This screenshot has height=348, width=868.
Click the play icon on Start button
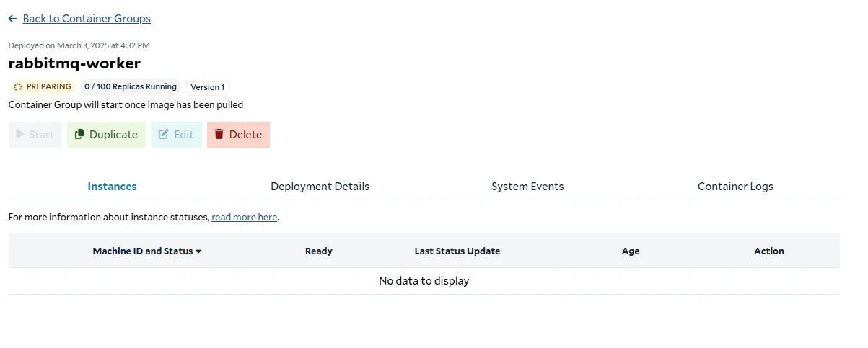(x=20, y=134)
